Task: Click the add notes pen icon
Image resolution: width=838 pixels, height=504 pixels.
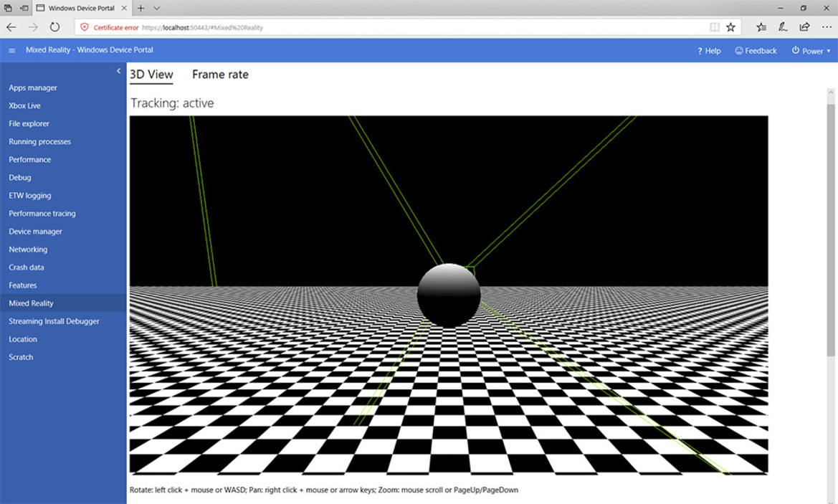Action: (x=783, y=27)
